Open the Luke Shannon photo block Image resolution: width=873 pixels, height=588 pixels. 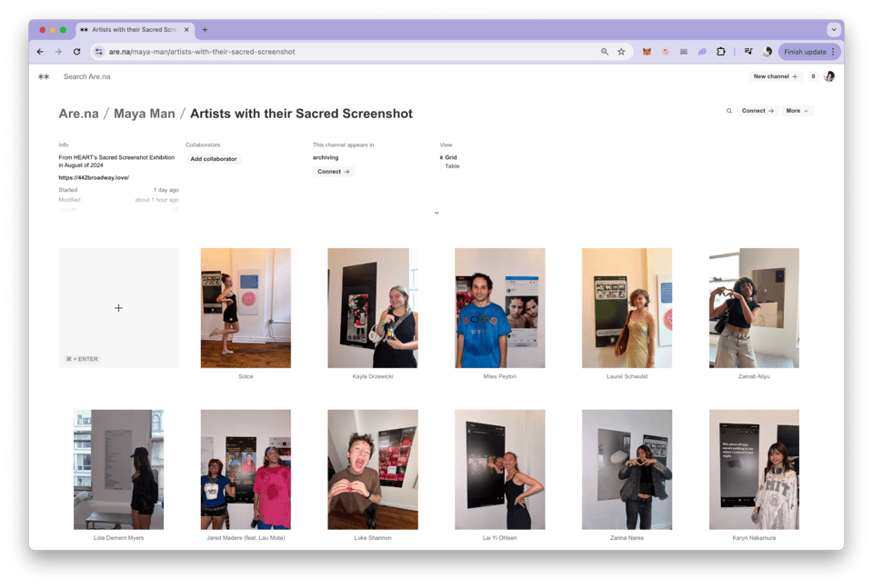tap(373, 469)
